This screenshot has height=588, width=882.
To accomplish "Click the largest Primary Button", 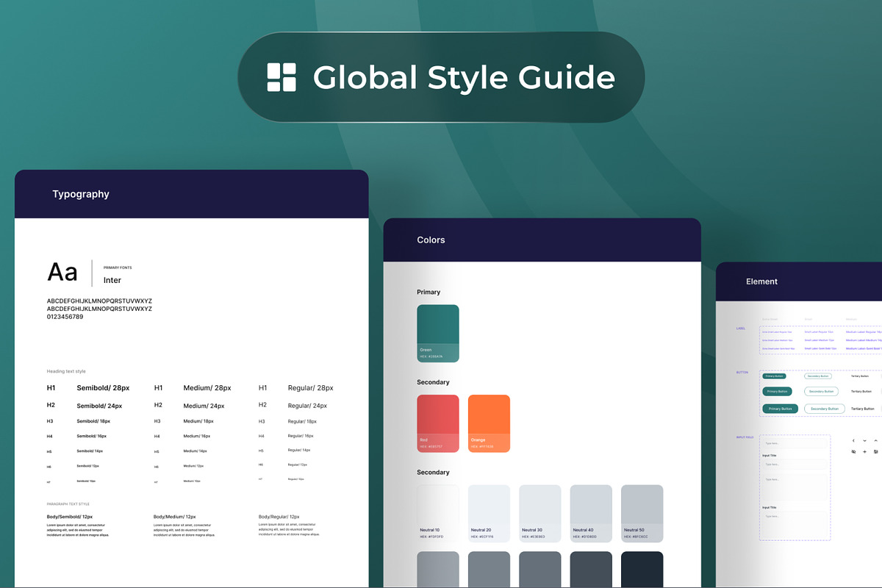I will pyautogui.click(x=781, y=409).
